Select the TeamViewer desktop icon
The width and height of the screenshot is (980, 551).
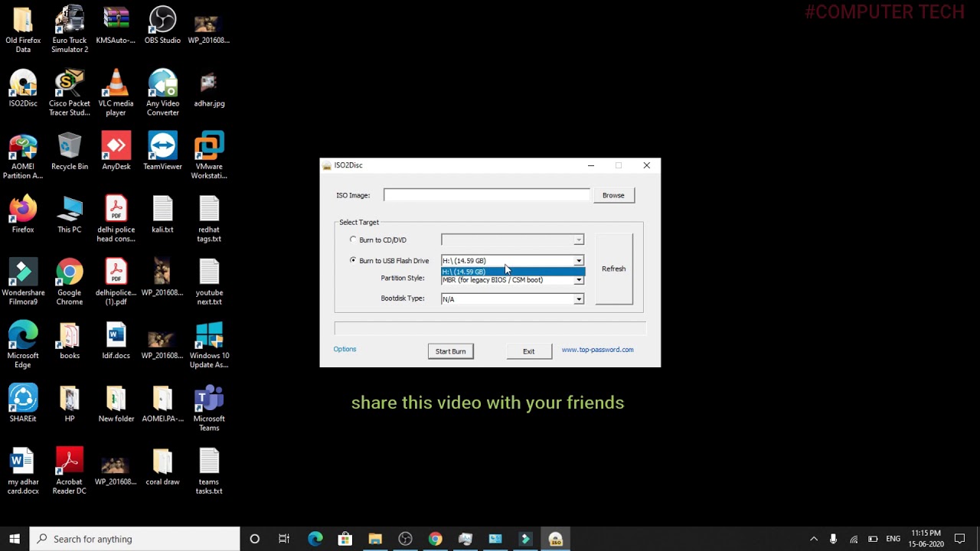point(162,152)
